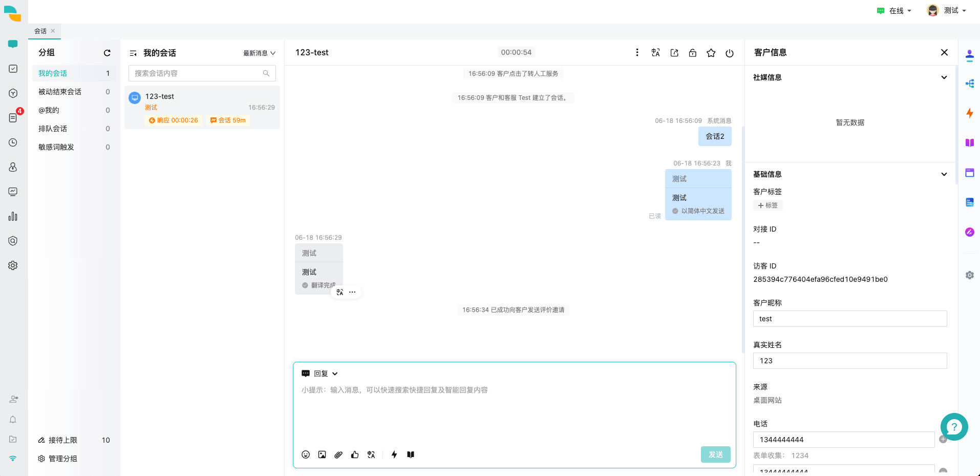Select 排队会话 group
Viewport: 980px width, 476px height.
click(74, 129)
